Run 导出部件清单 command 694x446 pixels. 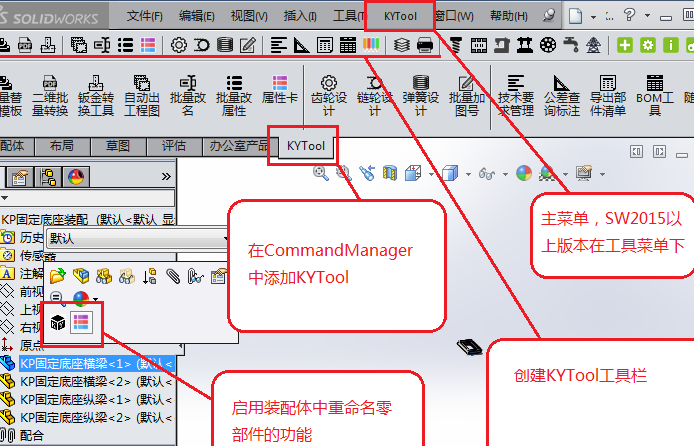[x=608, y=96]
